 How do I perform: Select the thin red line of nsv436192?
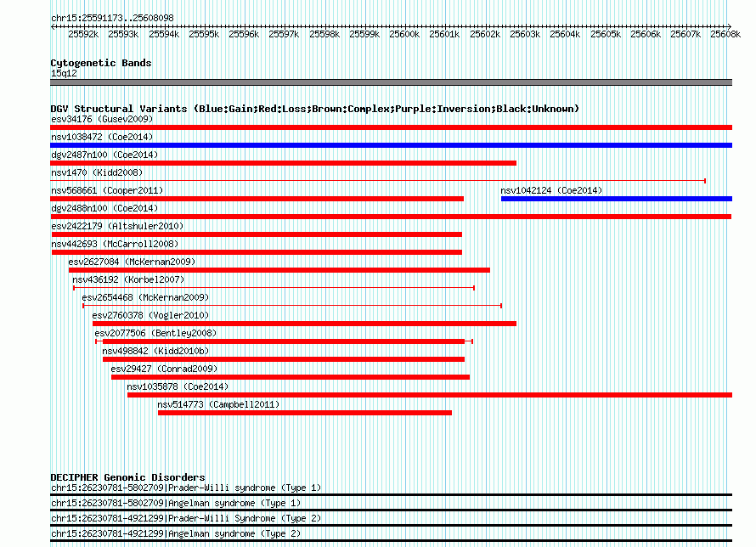coord(274,288)
